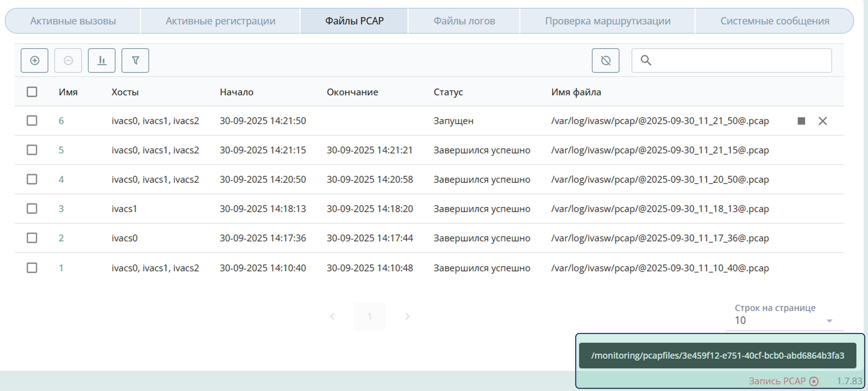Click the minus icon to remove capture
This screenshot has height=391, width=868.
click(x=68, y=61)
